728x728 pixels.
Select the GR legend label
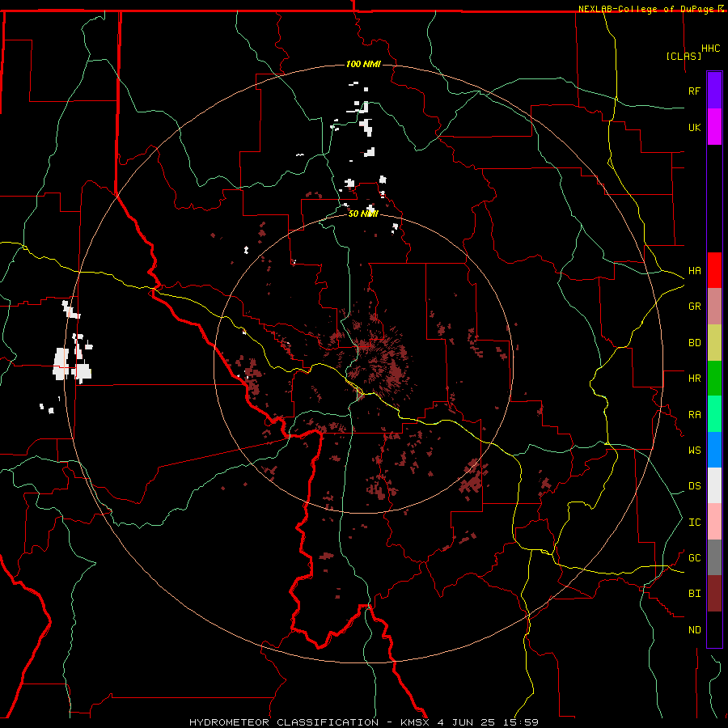pos(694,307)
